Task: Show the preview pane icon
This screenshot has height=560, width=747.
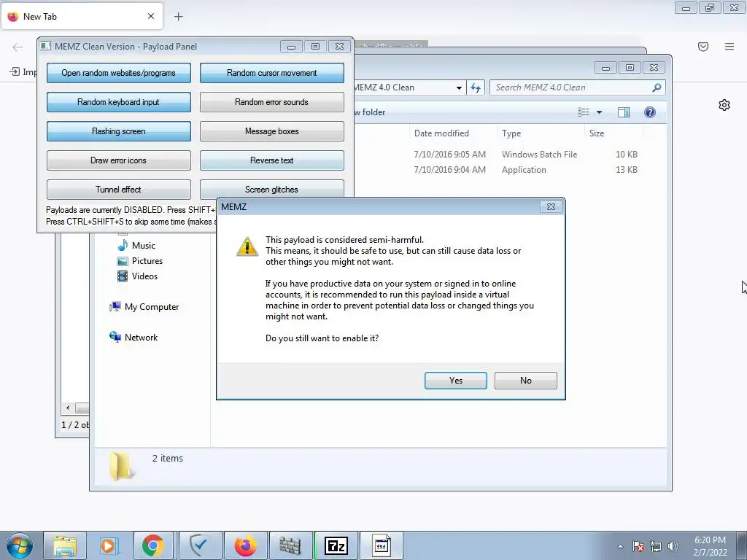Action: [x=623, y=112]
